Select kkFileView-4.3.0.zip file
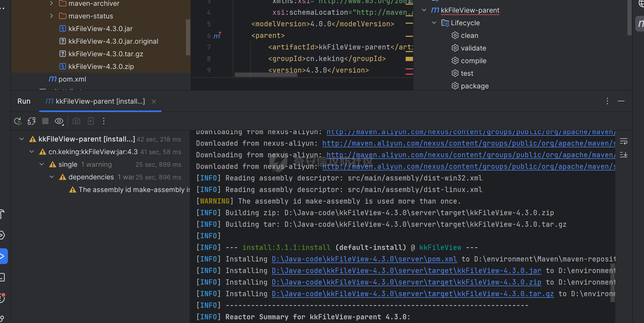 tap(96, 67)
